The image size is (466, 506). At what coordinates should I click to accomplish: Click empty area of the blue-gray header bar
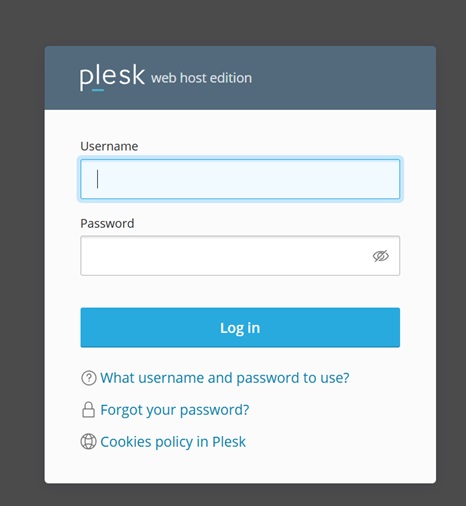343,78
